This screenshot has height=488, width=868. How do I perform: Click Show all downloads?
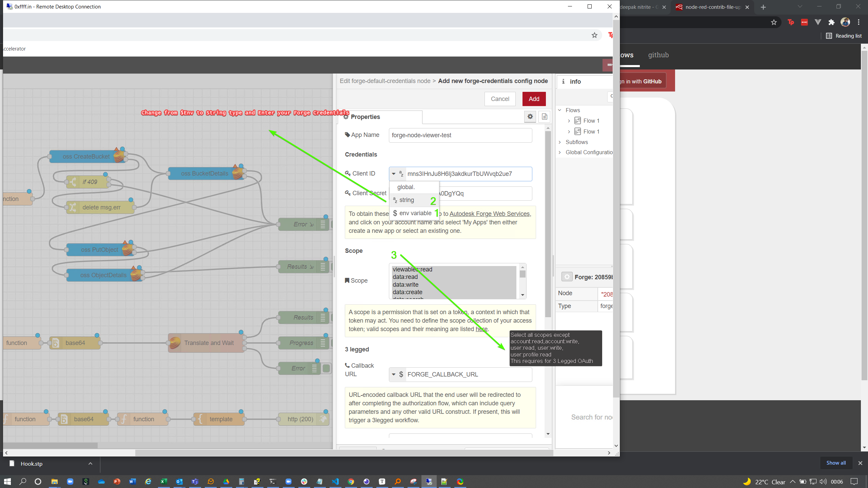tap(836, 463)
